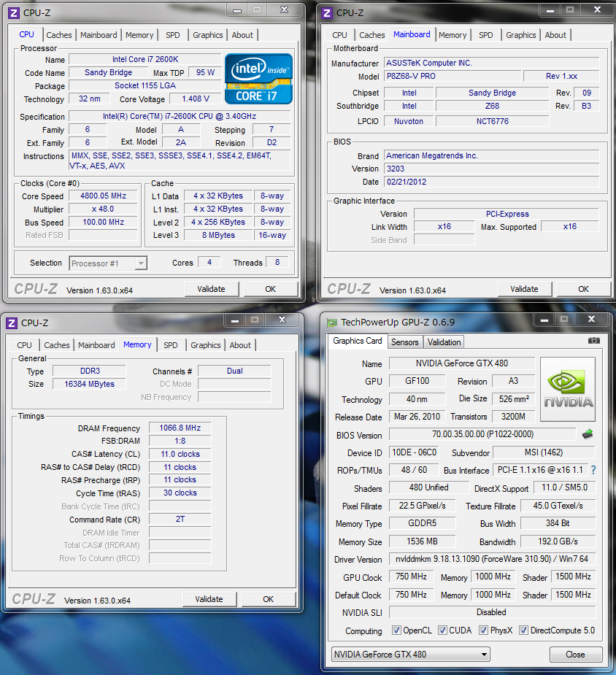
Task: Open SPD tab in the CPU window
Action: tap(173, 35)
